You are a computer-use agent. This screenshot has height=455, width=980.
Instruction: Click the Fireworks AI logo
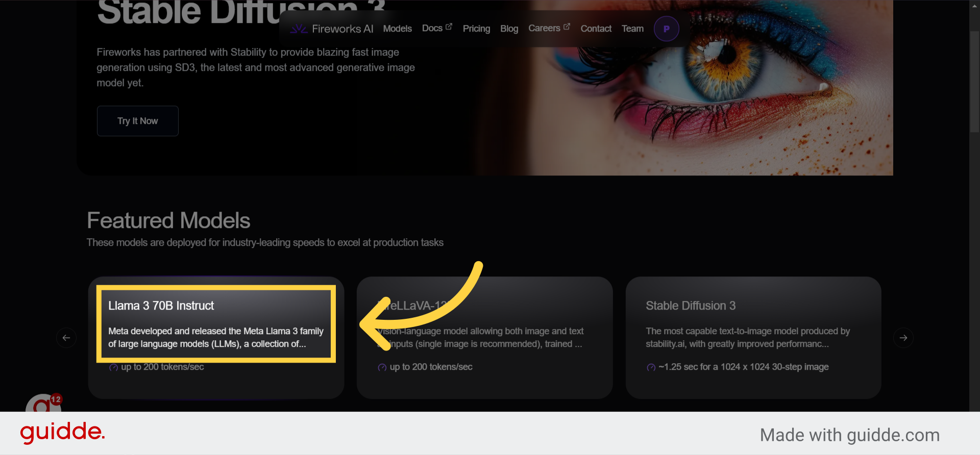[x=332, y=29]
